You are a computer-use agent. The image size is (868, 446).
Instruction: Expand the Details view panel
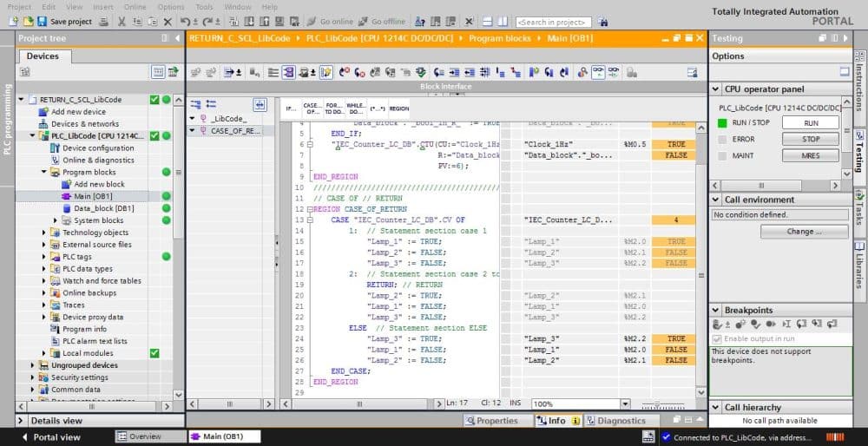point(22,421)
